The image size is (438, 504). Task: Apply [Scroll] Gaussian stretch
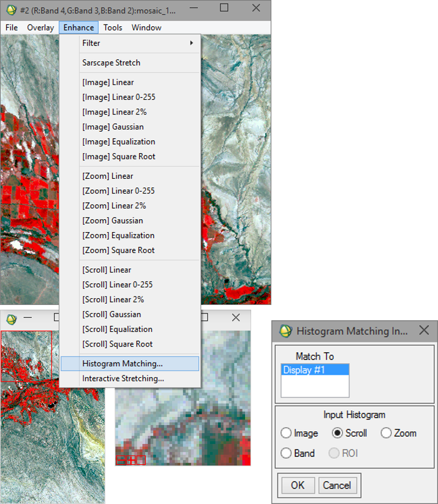[130, 314]
